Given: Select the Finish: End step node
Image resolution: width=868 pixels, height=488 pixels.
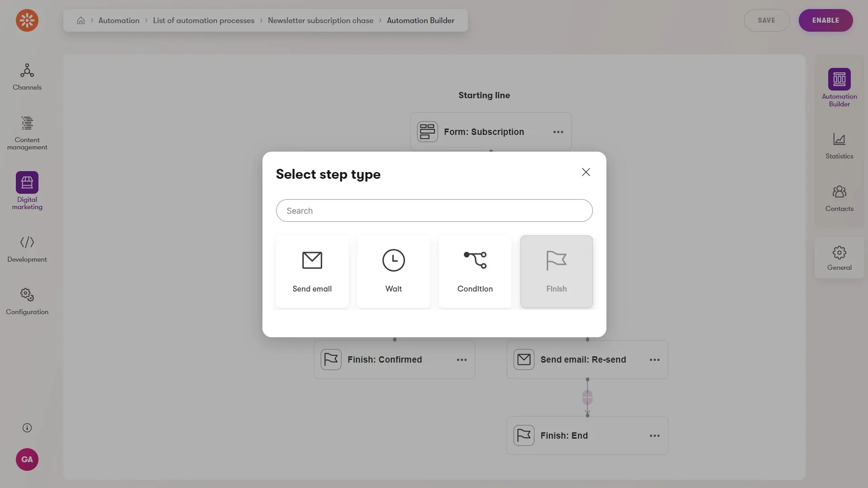Looking at the screenshot, I should (587, 435).
